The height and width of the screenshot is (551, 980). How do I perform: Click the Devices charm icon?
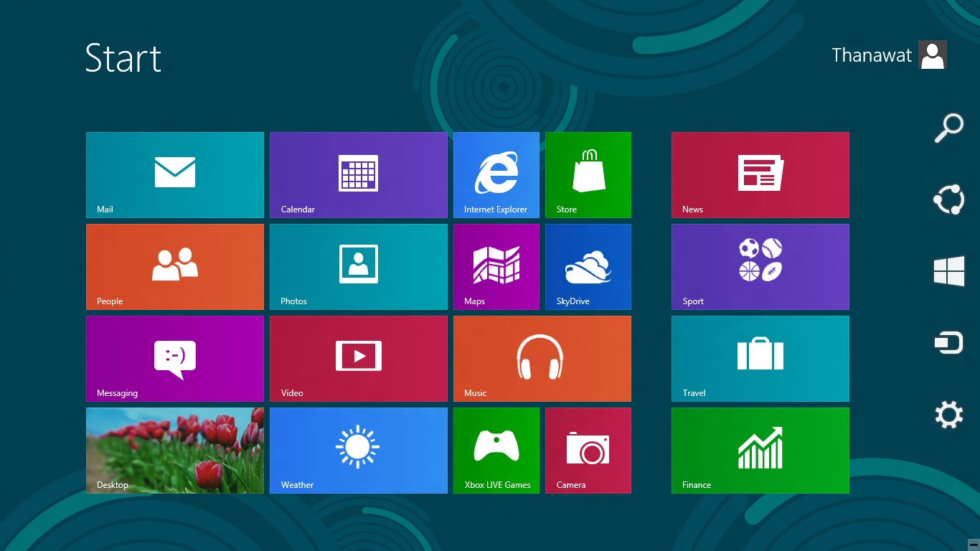tap(948, 343)
